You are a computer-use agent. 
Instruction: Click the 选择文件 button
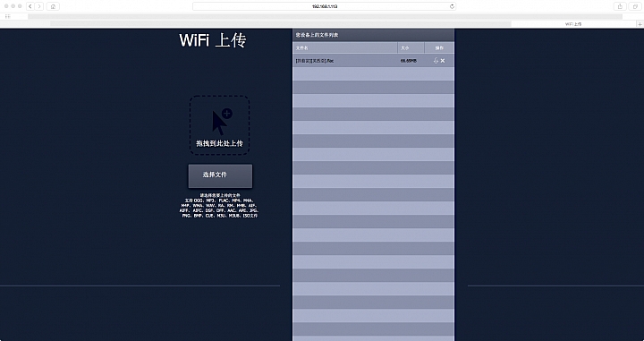tap(220, 175)
